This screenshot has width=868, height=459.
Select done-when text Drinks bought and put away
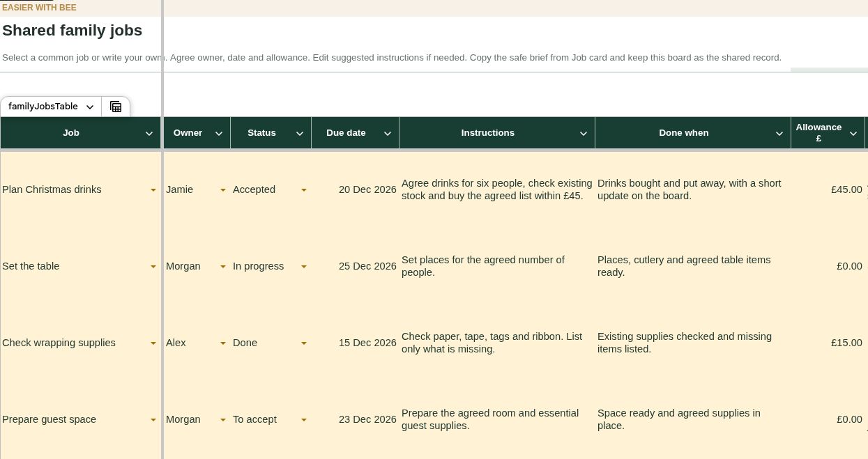point(693,189)
